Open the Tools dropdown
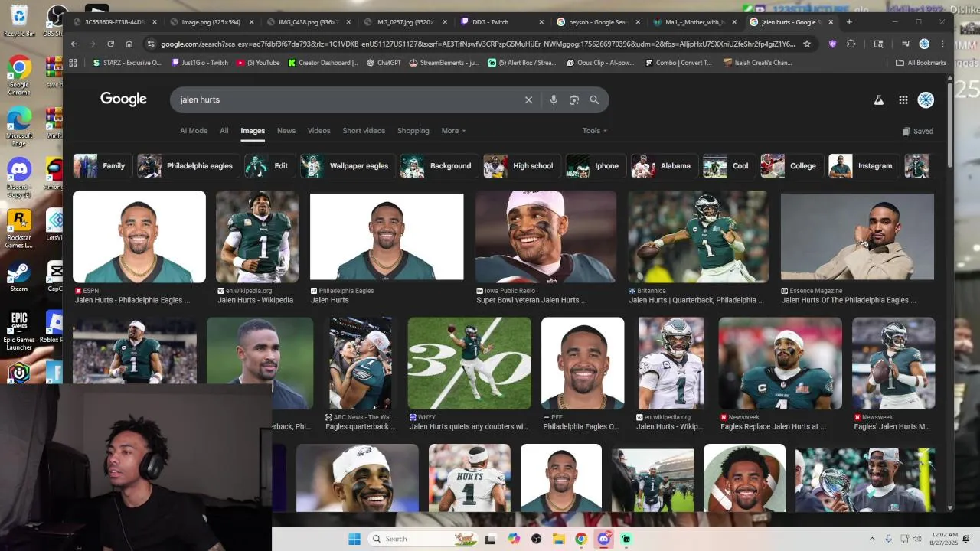Image resolution: width=980 pixels, height=551 pixels. pos(594,131)
